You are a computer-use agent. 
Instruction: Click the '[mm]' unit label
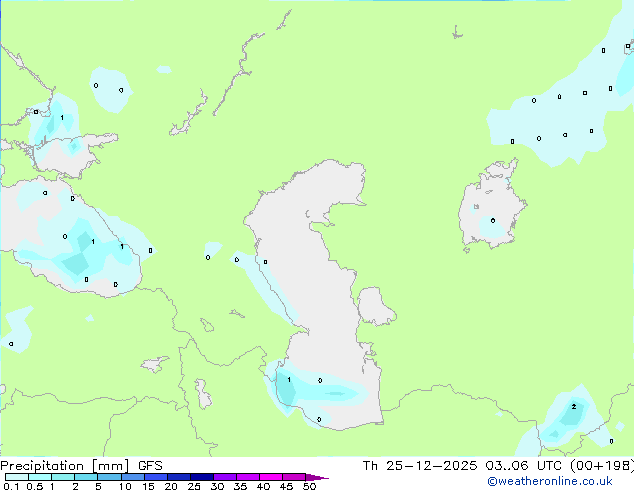pyautogui.click(x=110, y=466)
